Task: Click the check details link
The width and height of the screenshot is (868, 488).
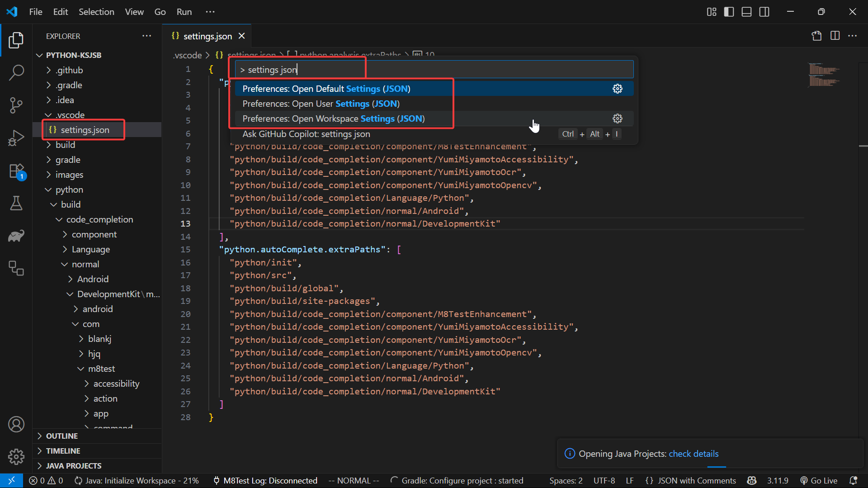Action: pyautogui.click(x=693, y=454)
